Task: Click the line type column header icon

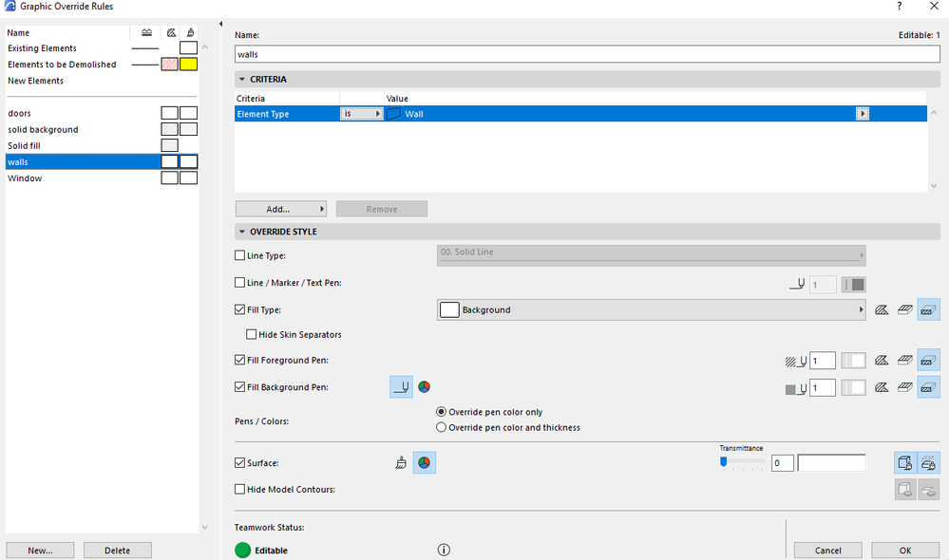Action: click(146, 32)
